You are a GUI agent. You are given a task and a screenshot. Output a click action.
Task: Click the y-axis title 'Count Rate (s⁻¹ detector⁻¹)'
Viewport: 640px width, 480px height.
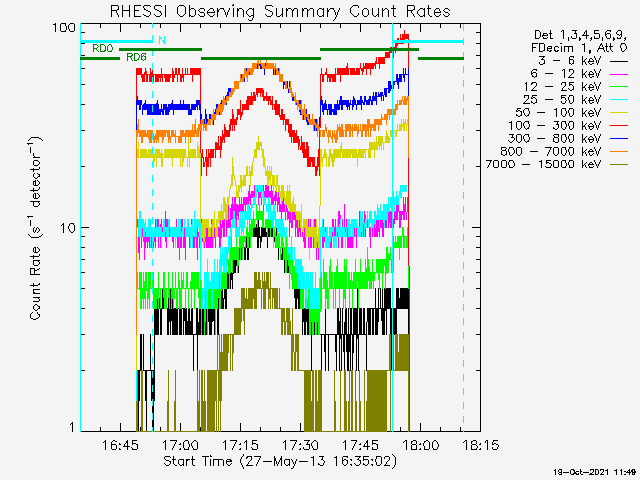[x=35, y=228]
